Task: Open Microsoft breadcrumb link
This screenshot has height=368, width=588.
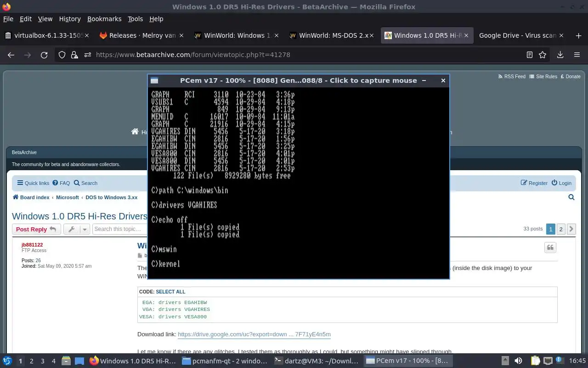Action: pyautogui.click(x=68, y=197)
